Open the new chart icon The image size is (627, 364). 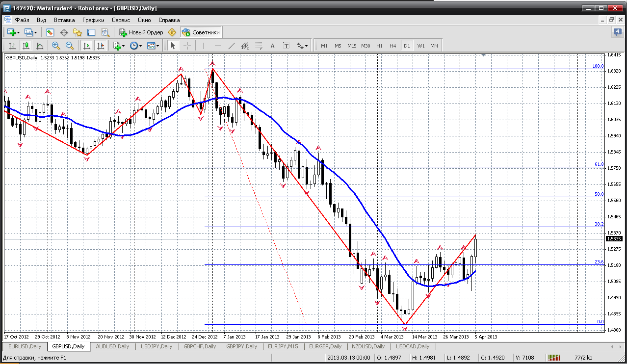coord(11,32)
